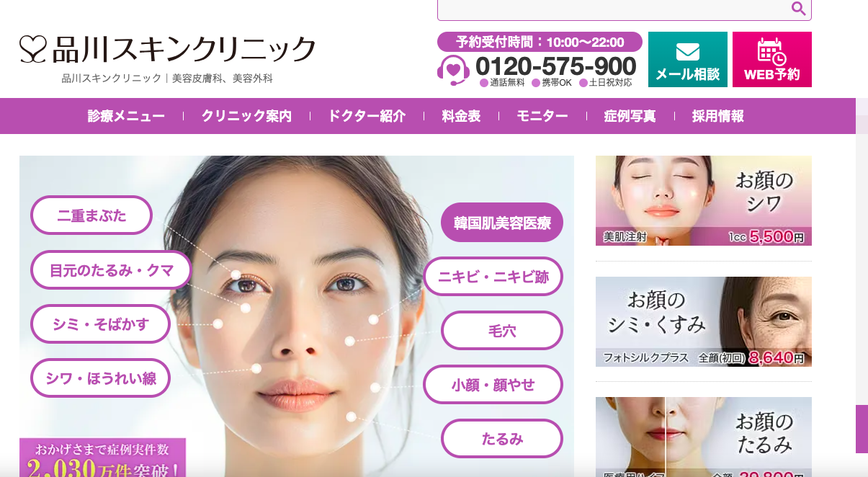Open 採用情報 in the navigation bar
Screen dimensions: 868x477
717,116
